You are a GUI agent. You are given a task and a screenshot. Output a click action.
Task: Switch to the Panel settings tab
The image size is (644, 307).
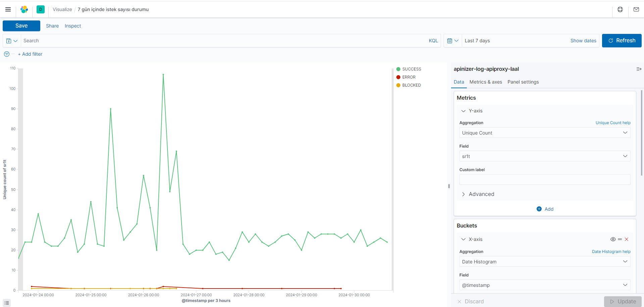(x=523, y=82)
